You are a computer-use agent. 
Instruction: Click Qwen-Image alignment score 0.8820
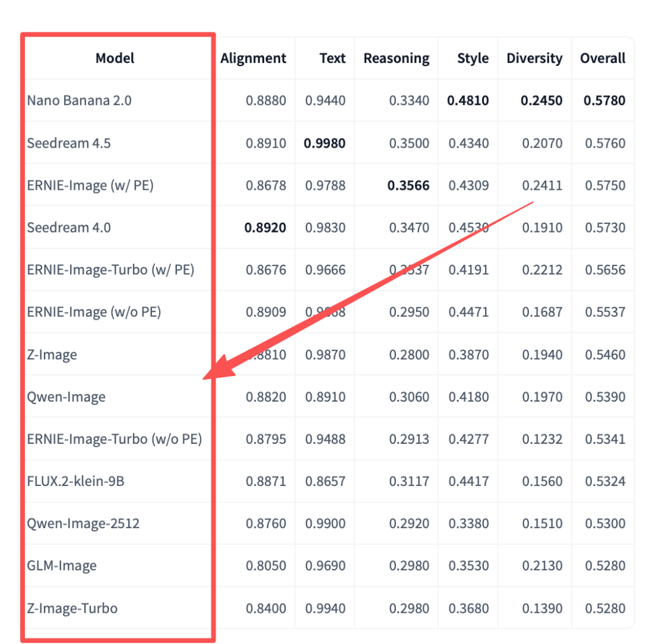(266, 397)
